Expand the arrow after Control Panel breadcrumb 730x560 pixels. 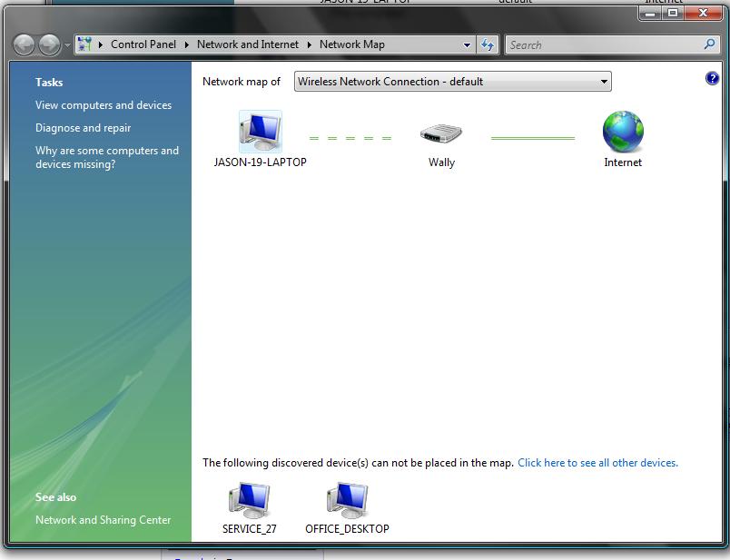[187, 44]
